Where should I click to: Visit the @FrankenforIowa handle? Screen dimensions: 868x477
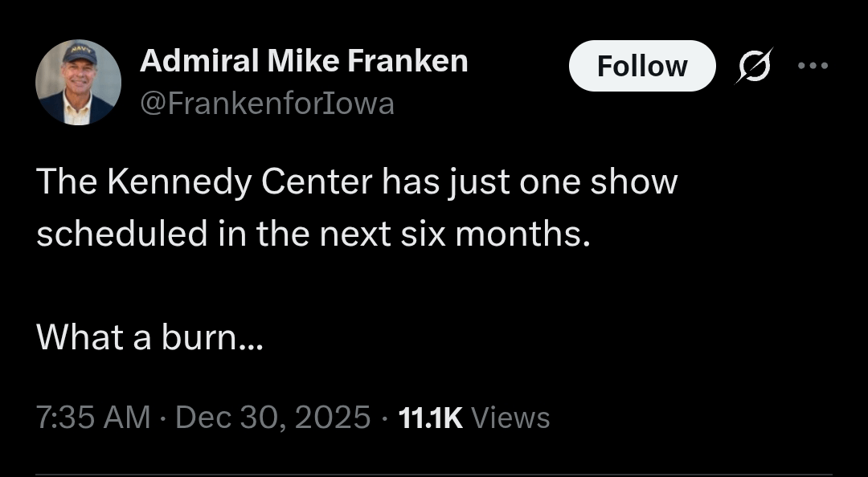pyautogui.click(x=267, y=104)
